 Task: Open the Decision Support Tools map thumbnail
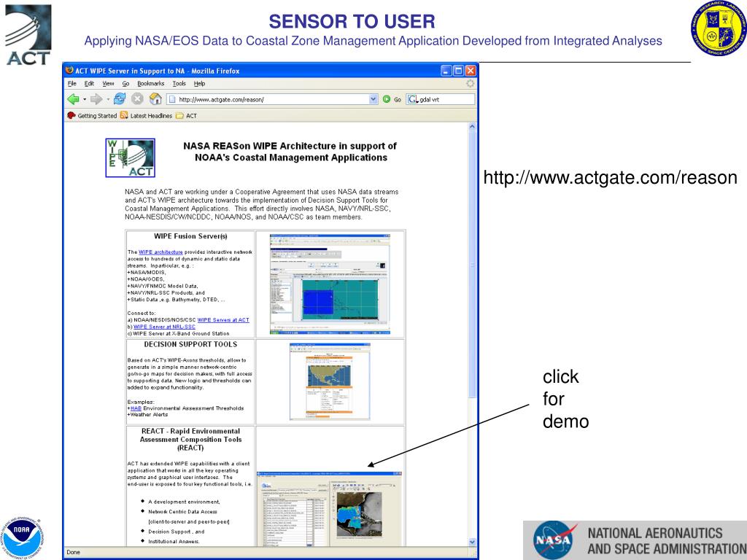330,381
